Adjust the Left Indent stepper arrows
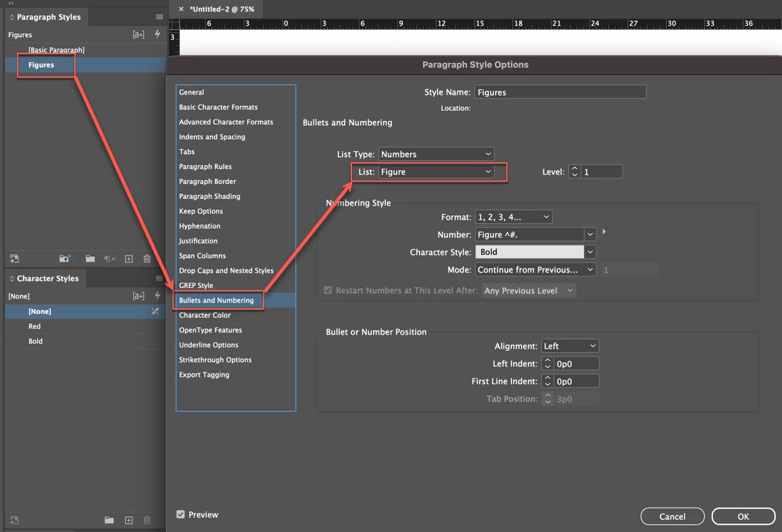This screenshot has width=782, height=532. click(x=547, y=364)
